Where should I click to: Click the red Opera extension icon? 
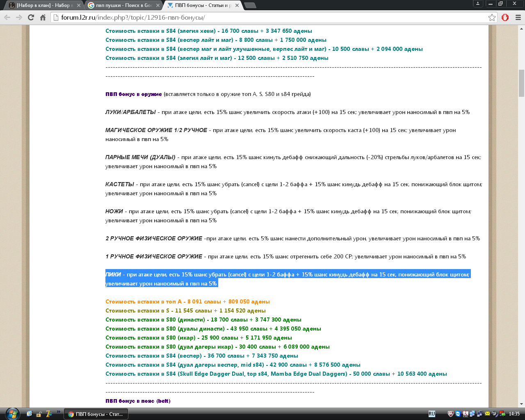tap(505, 17)
